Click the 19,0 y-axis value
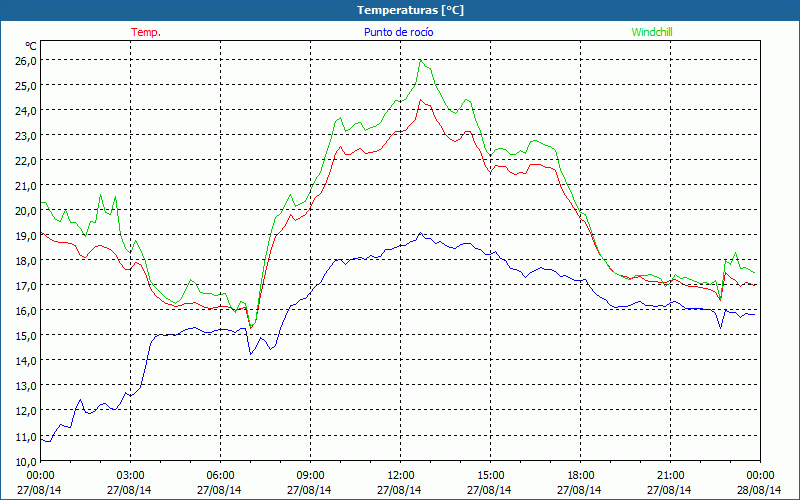800x500 pixels. pos(24,236)
